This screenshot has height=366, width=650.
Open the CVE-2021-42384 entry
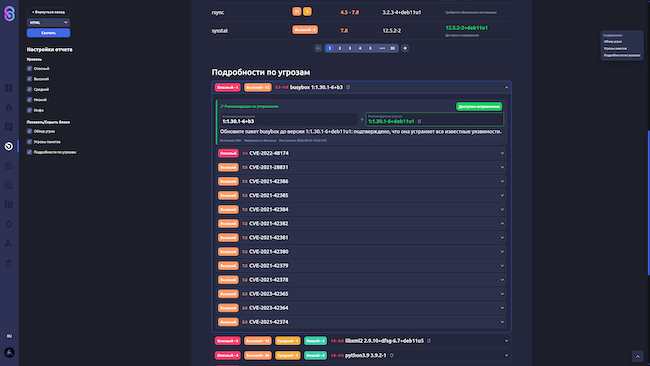click(x=361, y=210)
